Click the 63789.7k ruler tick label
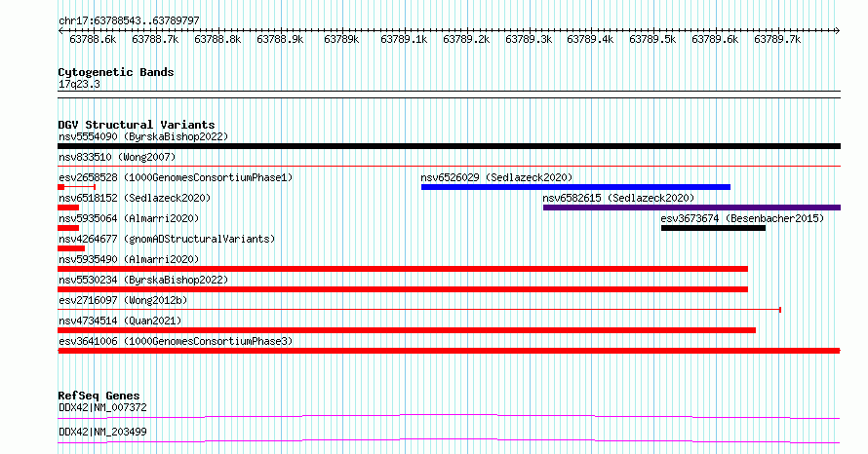The height and width of the screenshot is (454, 868). click(777, 40)
